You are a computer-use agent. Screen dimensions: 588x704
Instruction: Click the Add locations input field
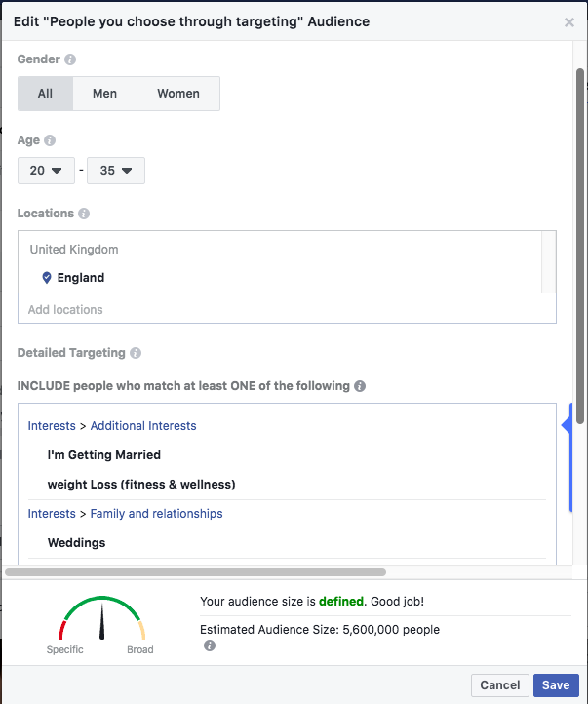(x=283, y=309)
